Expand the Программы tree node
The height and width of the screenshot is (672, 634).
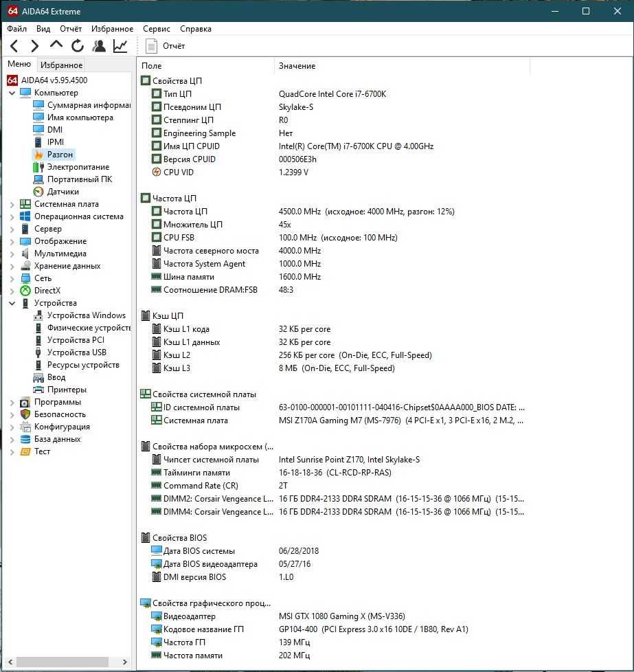tap(12, 403)
